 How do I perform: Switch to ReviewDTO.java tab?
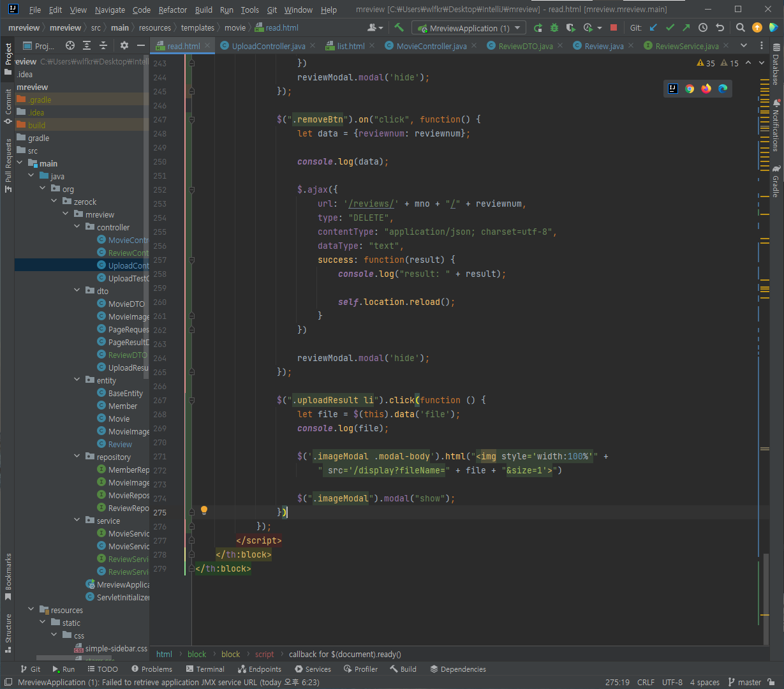click(x=526, y=46)
